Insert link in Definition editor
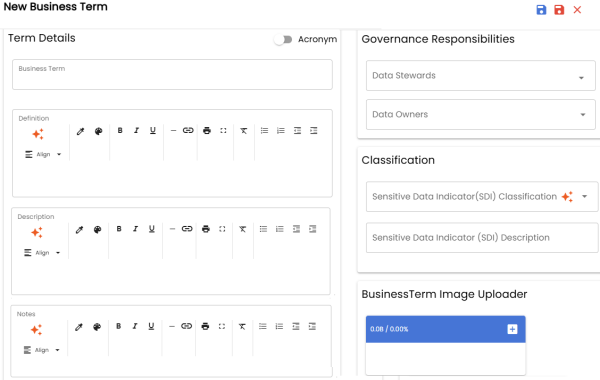This screenshot has width=600, height=380. pos(188,130)
